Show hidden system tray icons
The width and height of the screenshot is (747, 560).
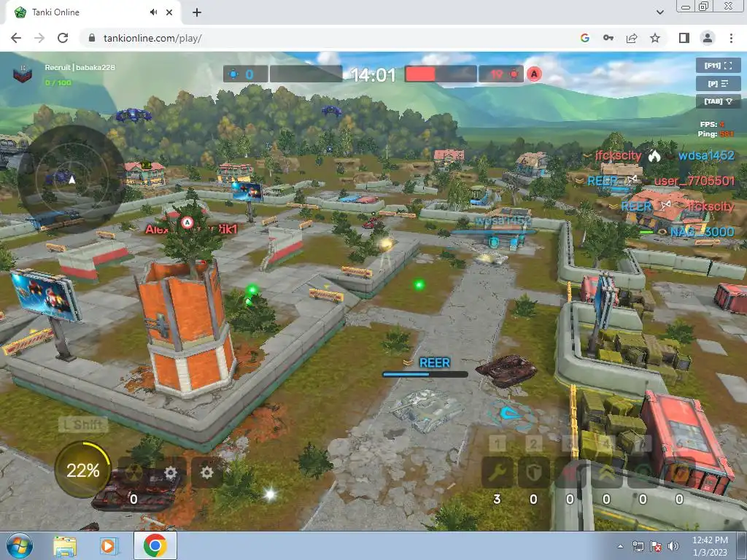pos(620,546)
